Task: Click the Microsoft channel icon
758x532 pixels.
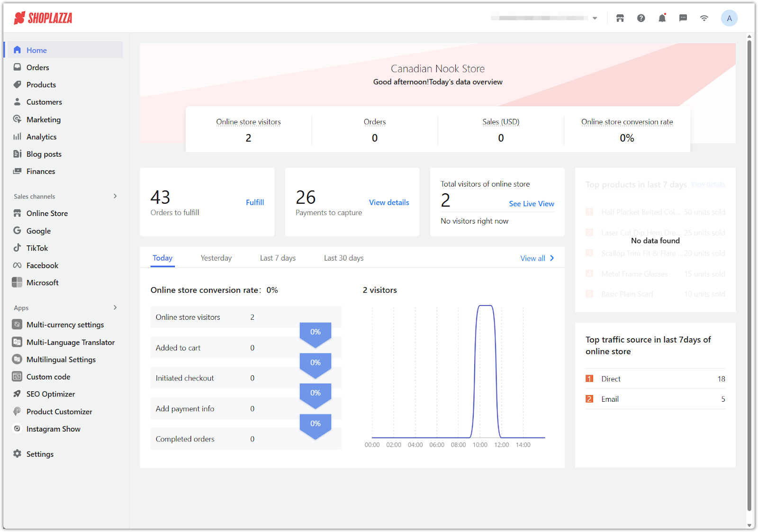Action: pyautogui.click(x=17, y=282)
